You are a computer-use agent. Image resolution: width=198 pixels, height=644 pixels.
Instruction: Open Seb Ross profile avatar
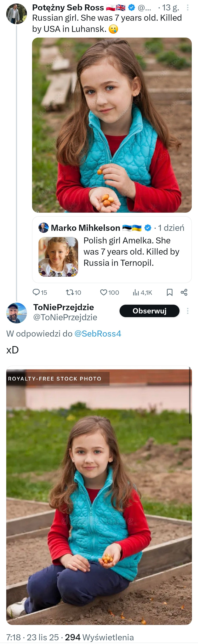coord(16,14)
